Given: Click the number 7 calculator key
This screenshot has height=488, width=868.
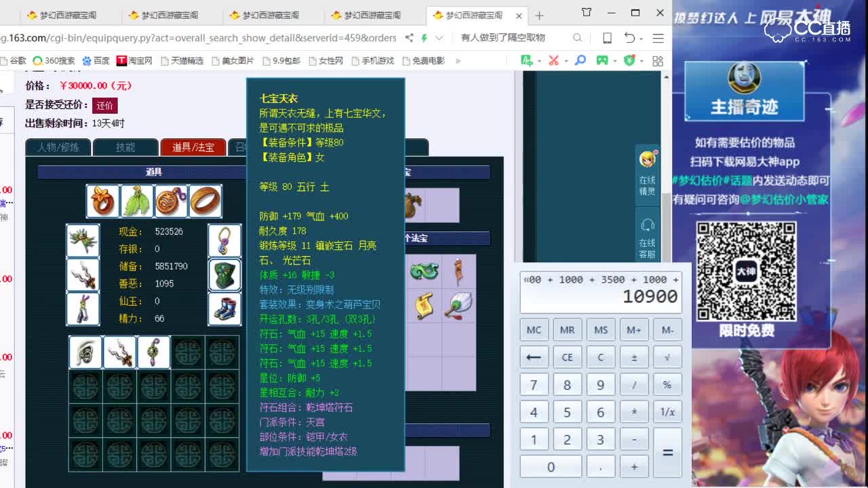Looking at the screenshot, I should [x=534, y=384].
